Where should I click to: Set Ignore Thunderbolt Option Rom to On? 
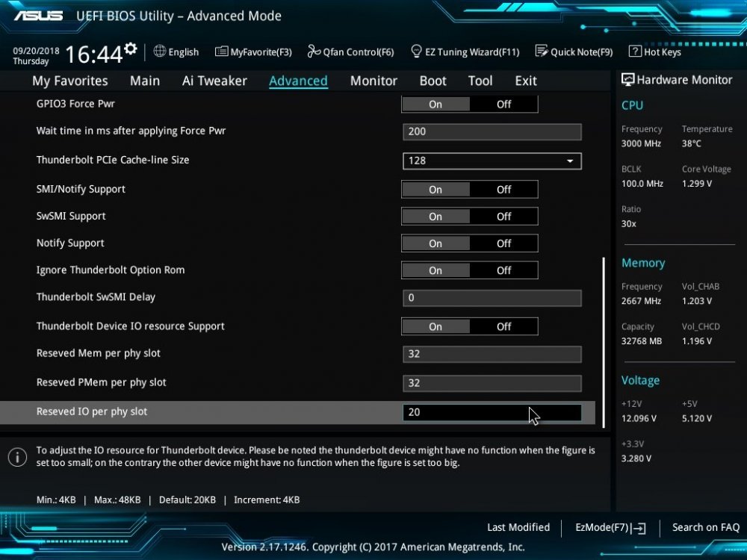pyautogui.click(x=436, y=270)
